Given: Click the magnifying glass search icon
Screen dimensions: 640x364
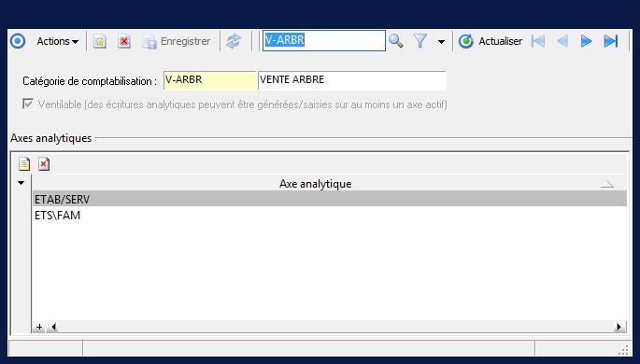Looking at the screenshot, I should (395, 41).
